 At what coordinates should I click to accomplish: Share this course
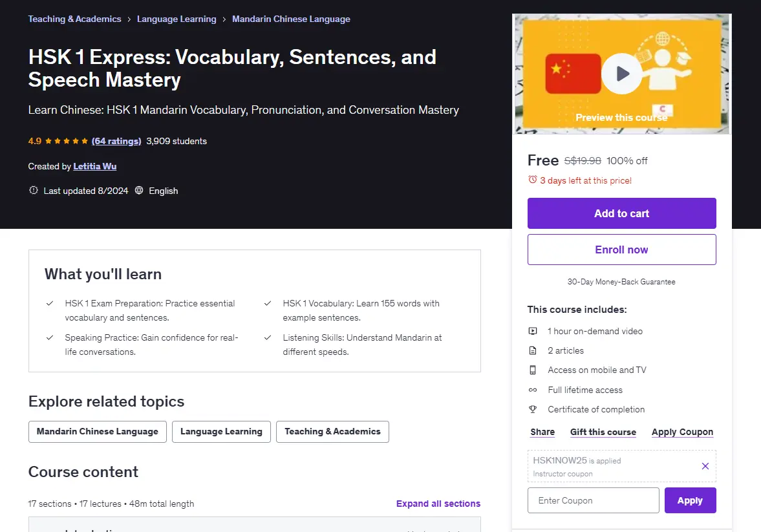542,432
